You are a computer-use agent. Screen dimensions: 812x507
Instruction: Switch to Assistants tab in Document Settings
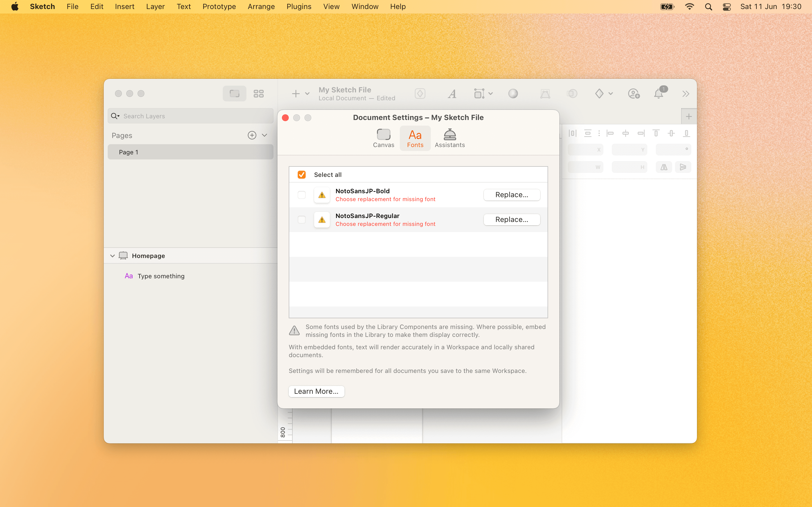click(x=449, y=138)
